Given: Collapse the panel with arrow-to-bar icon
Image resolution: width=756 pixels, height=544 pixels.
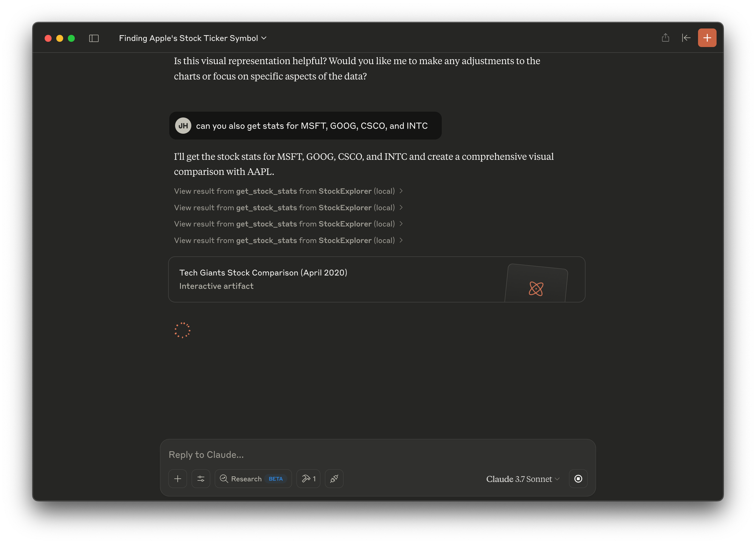Looking at the screenshot, I should coord(686,38).
